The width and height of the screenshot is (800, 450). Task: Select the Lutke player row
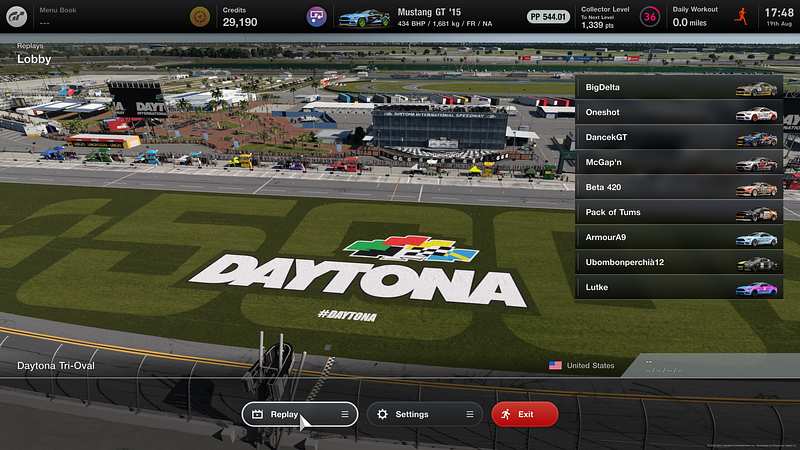click(679, 287)
